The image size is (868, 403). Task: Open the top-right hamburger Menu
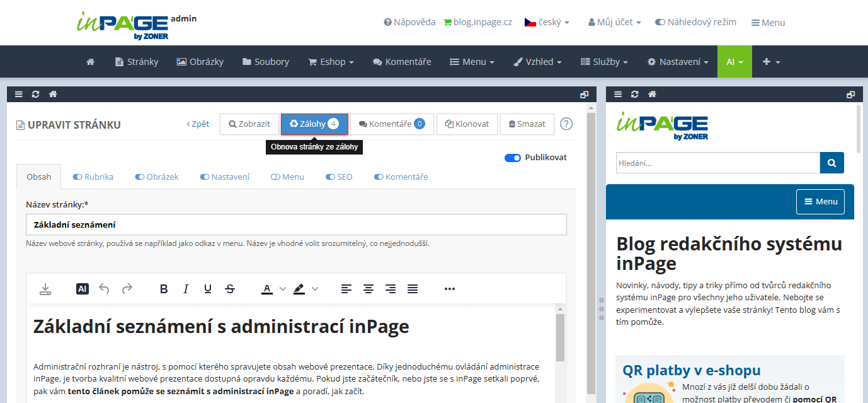click(768, 23)
